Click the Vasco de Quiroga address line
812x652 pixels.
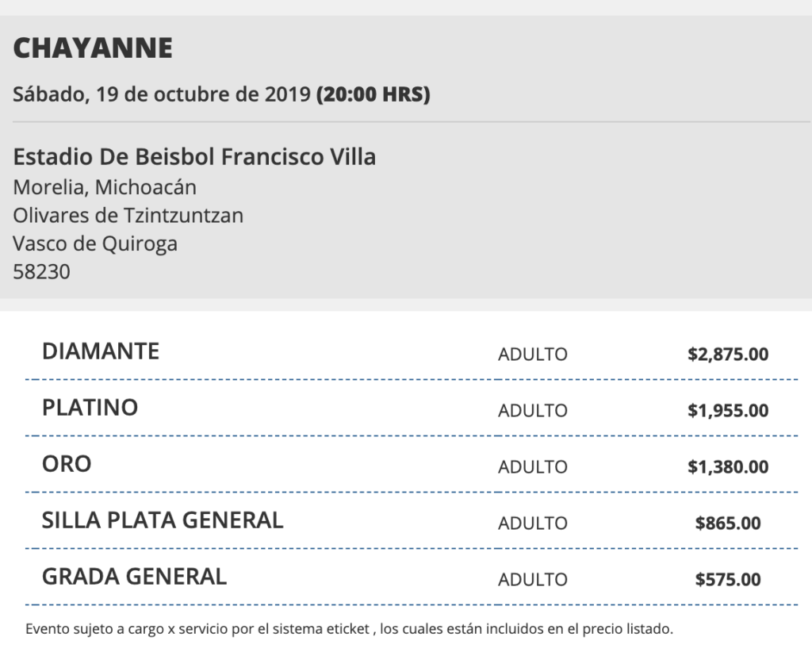point(95,244)
